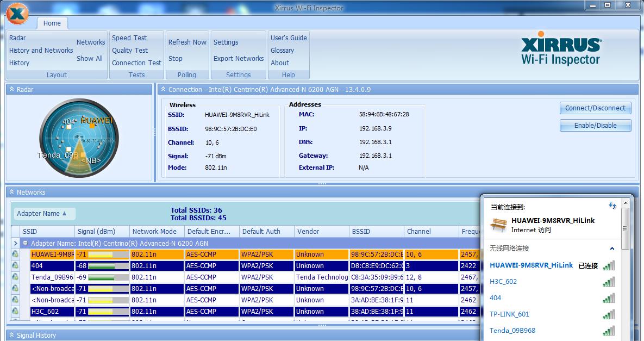Viewport: 644px width, 341px height.
Task: Sort by Adapter Name grouping header
Action: click(45, 214)
